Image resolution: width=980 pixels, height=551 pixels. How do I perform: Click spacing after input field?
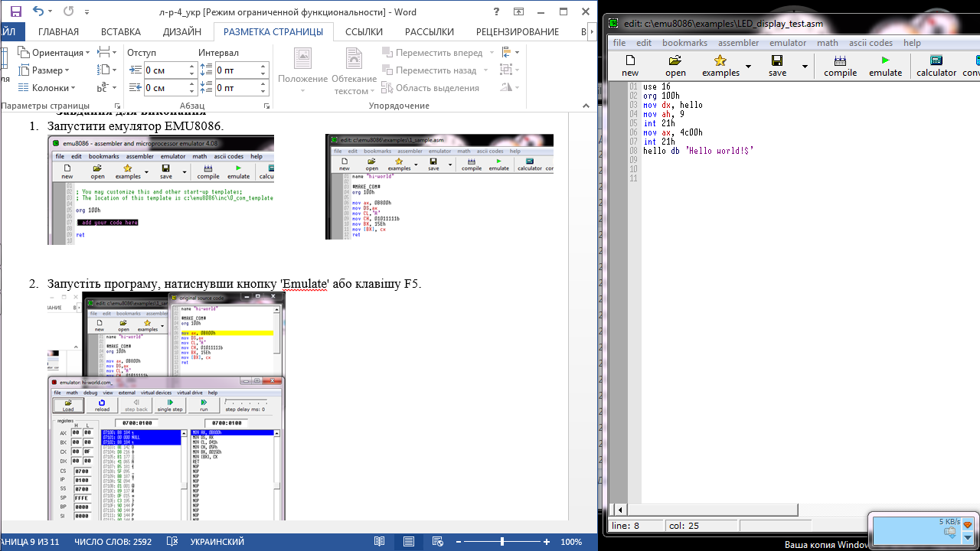[237, 88]
